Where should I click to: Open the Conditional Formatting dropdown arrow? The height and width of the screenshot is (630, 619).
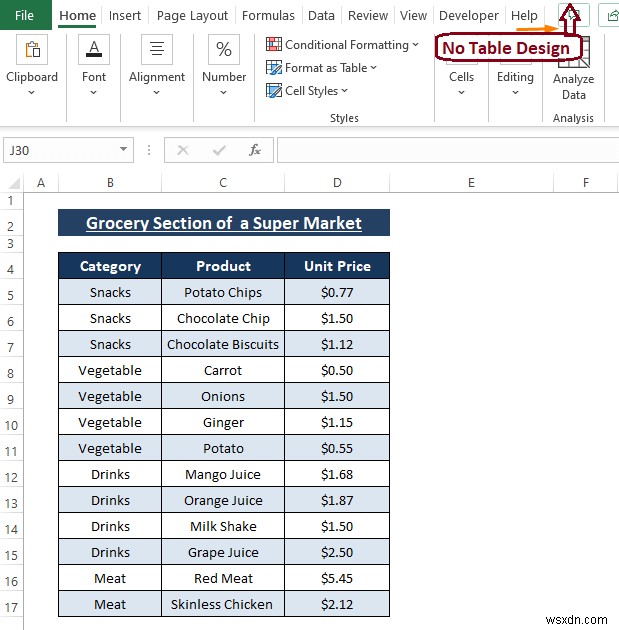point(415,45)
